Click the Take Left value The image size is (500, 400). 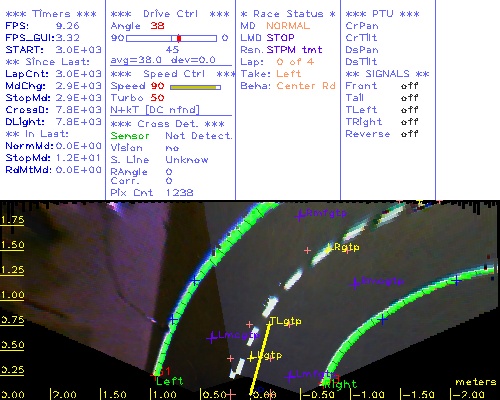289,74
